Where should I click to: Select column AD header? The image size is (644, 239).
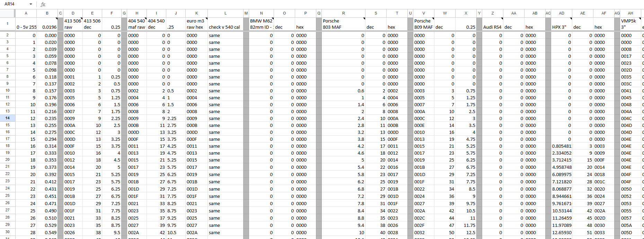pyautogui.click(x=561, y=13)
